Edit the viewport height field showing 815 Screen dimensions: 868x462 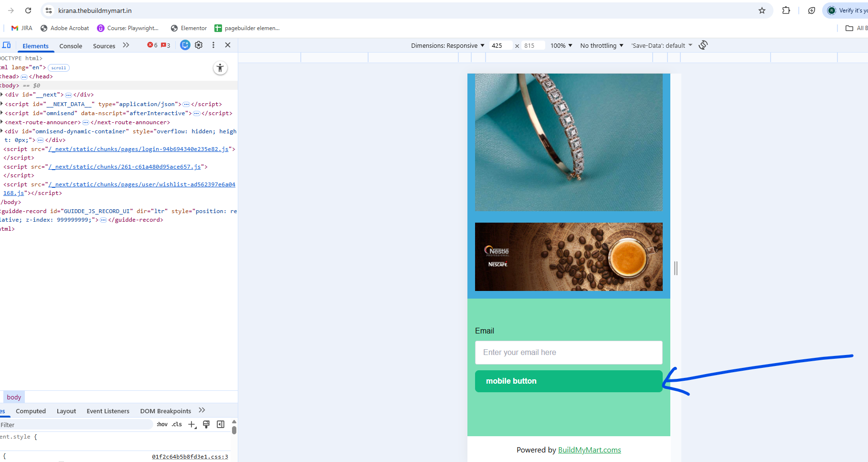pyautogui.click(x=533, y=45)
